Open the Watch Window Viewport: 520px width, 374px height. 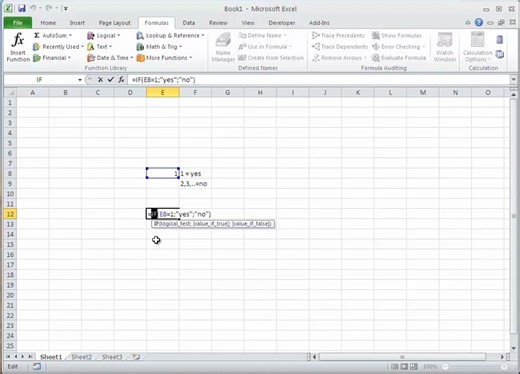pyautogui.click(x=444, y=47)
